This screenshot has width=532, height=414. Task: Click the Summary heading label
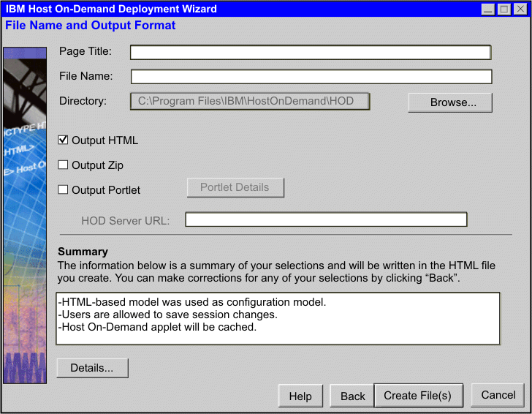click(83, 252)
